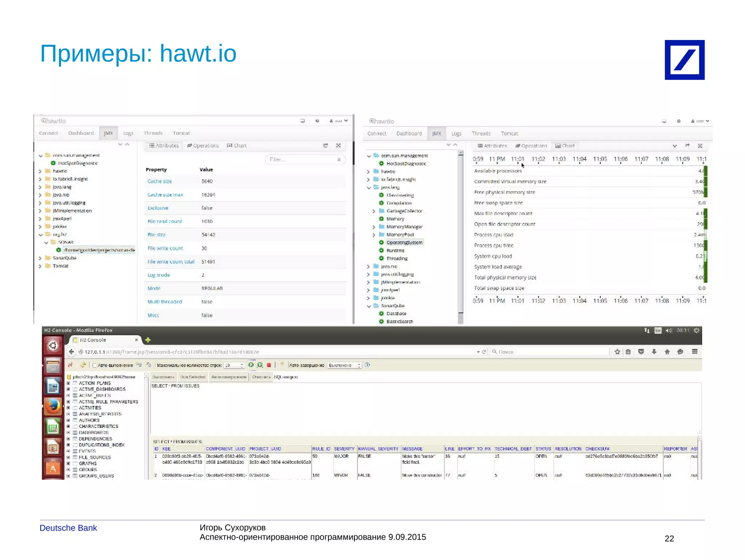Select H2 Console Firefox tab
Screen dimensions: 745x560
(105, 340)
